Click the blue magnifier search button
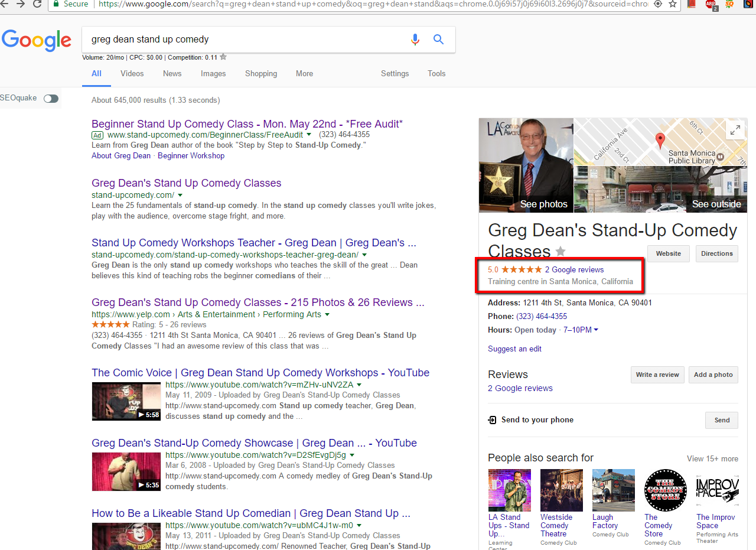 (x=438, y=40)
